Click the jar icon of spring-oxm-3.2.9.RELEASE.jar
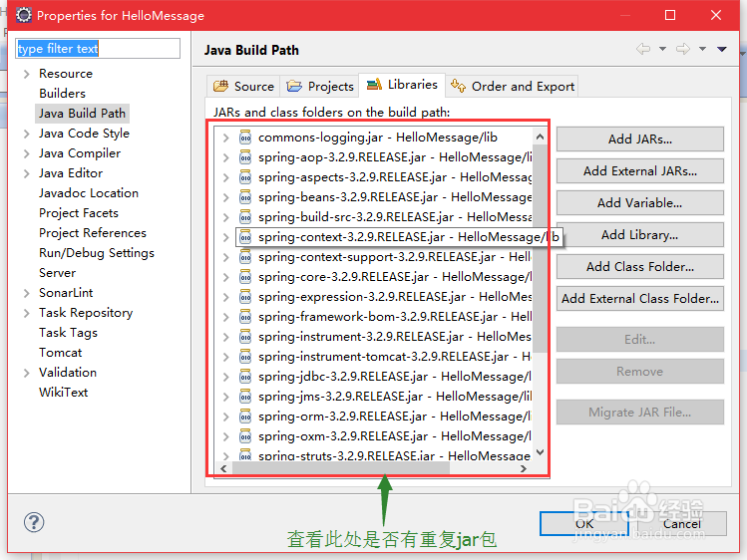This screenshot has width=747, height=560. point(245,436)
